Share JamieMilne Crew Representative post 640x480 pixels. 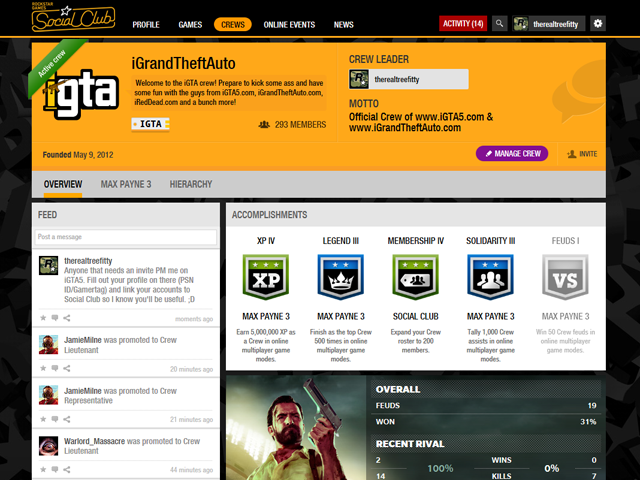pos(67,419)
